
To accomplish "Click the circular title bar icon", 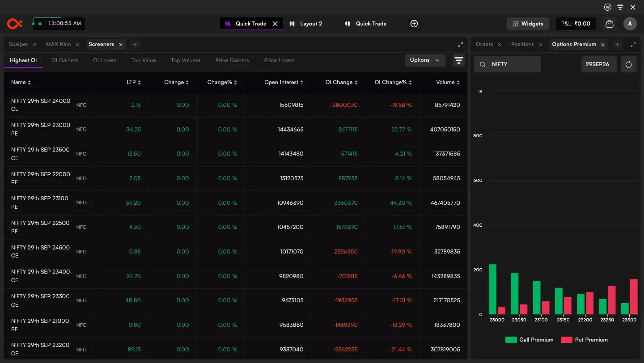I will (x=608, y=7).
